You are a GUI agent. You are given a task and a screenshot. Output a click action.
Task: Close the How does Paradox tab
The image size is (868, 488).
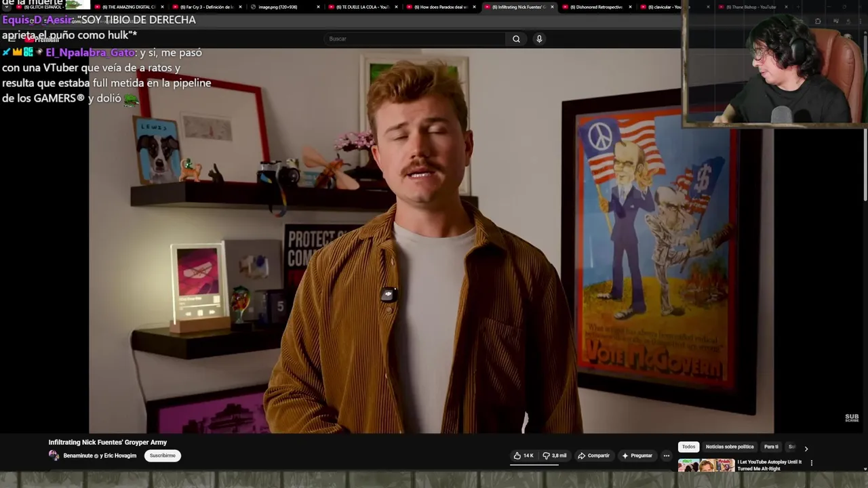[474, 7]
